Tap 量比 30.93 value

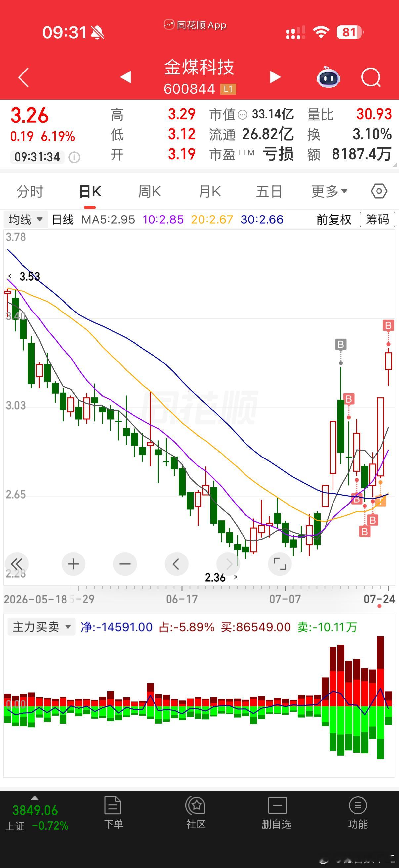[x=374, y=114]
